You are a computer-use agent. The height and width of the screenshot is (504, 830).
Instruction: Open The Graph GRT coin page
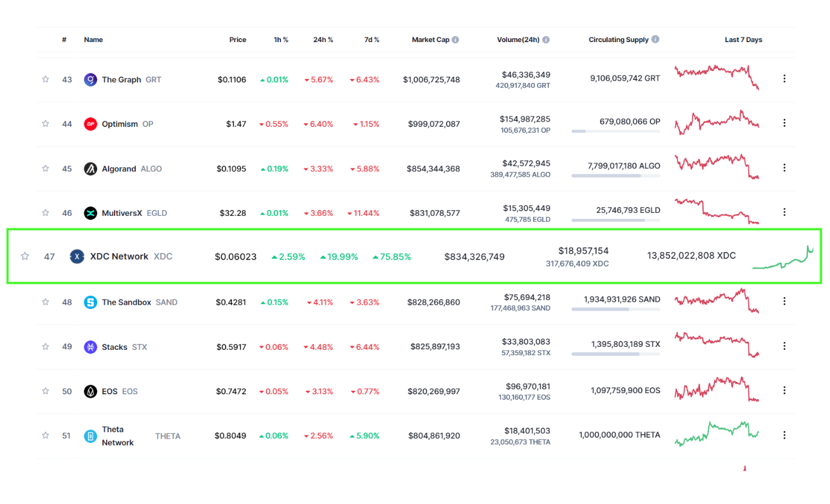coord(131,79)
